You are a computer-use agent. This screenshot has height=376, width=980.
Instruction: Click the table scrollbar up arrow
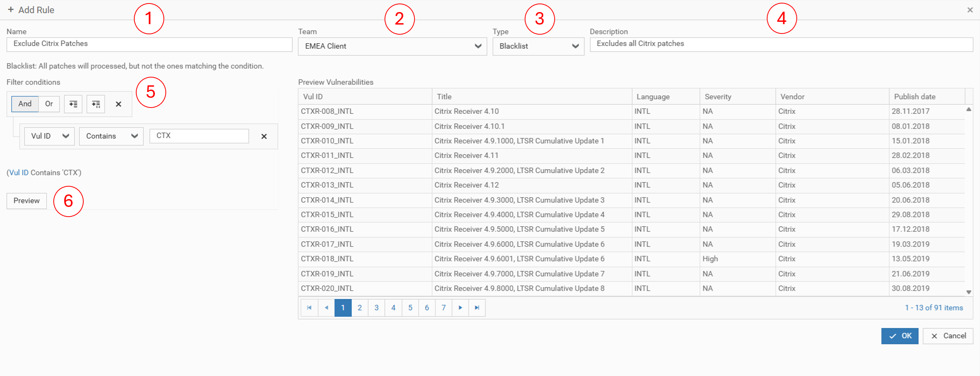pos(969,109)
